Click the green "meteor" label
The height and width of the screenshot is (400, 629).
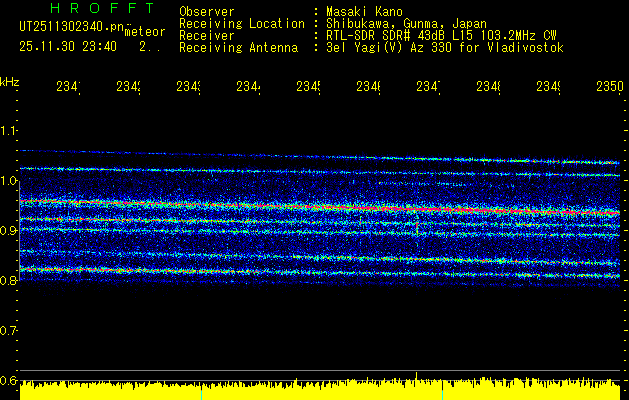(145, 32)
